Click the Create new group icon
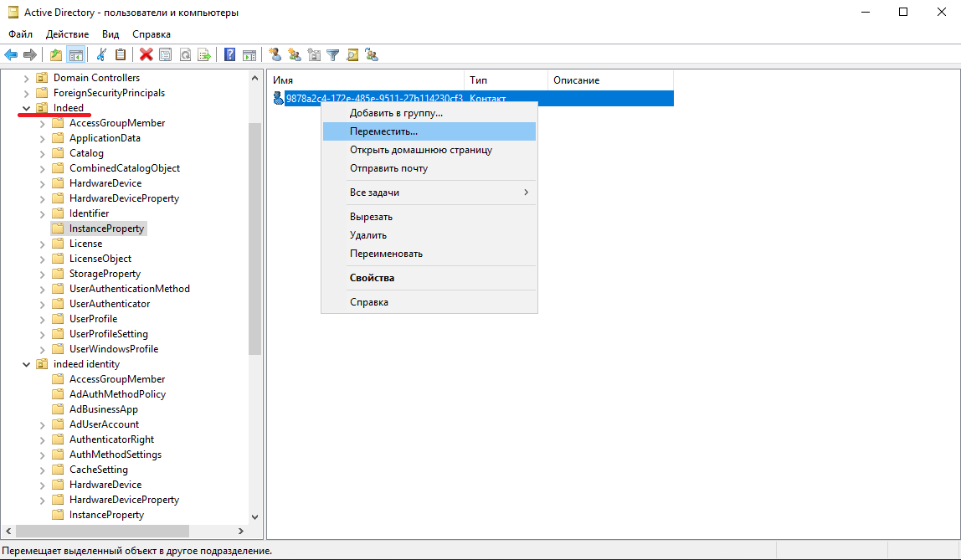The image size is (961, 560). coord(294,55)
